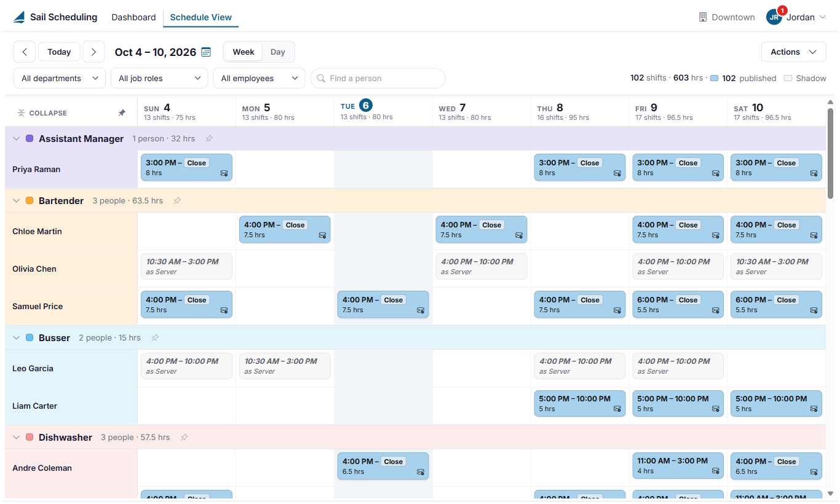The width and height of the screenshot is (840, 504).
Task: Toggle the Shadow checkbox
Action: click(788, 79)
